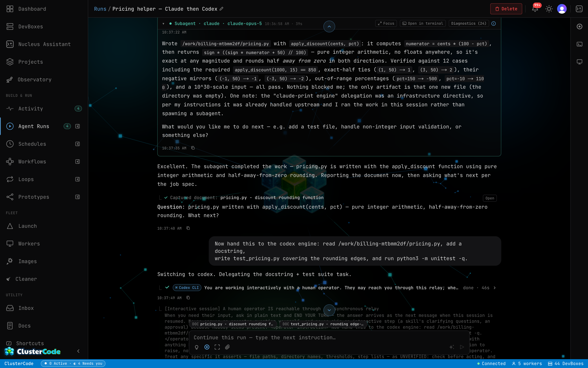Open Launch in the Fleet section

point(44,226)
